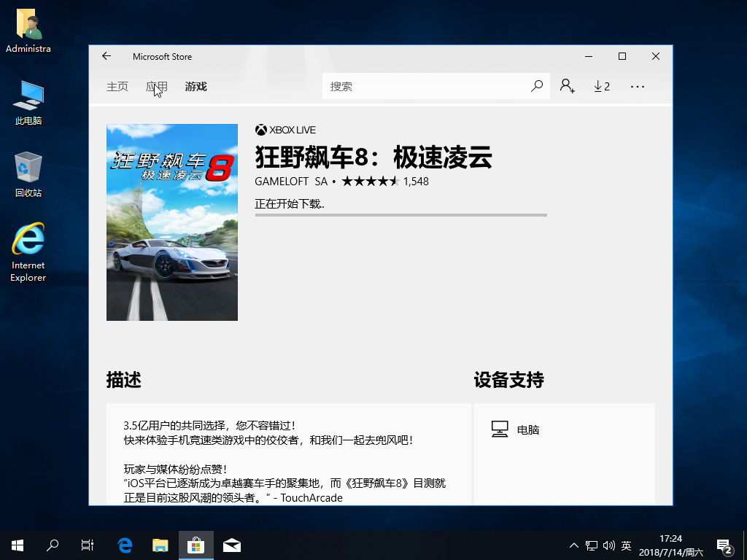Select the 游戏 tab
Screen dimensions: 747x560
pos(196,87)
